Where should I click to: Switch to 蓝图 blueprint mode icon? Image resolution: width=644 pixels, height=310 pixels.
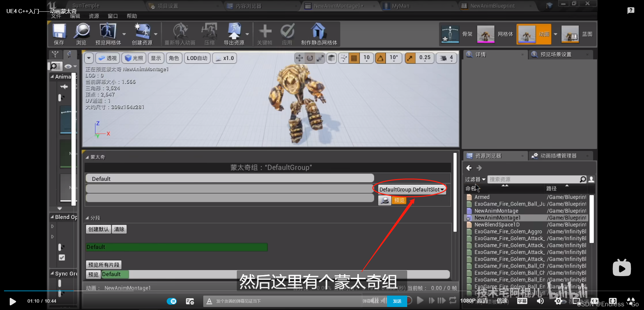click(x=570, y=34)
